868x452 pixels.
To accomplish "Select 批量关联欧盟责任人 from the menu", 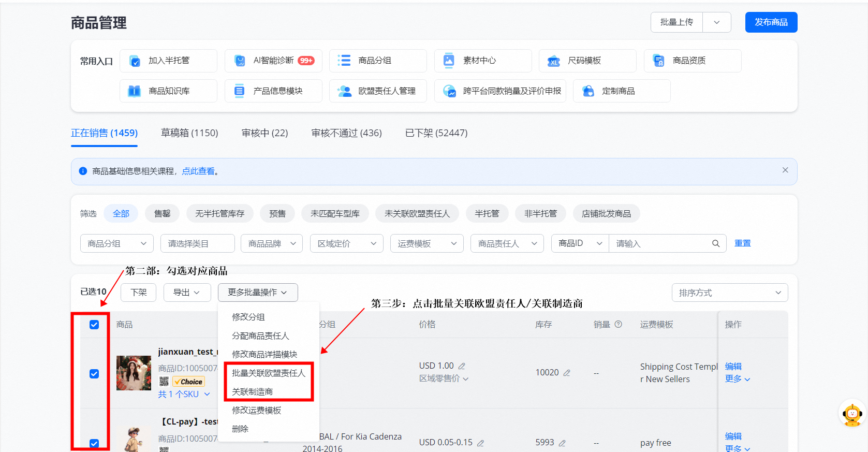I will coord(268,373).
